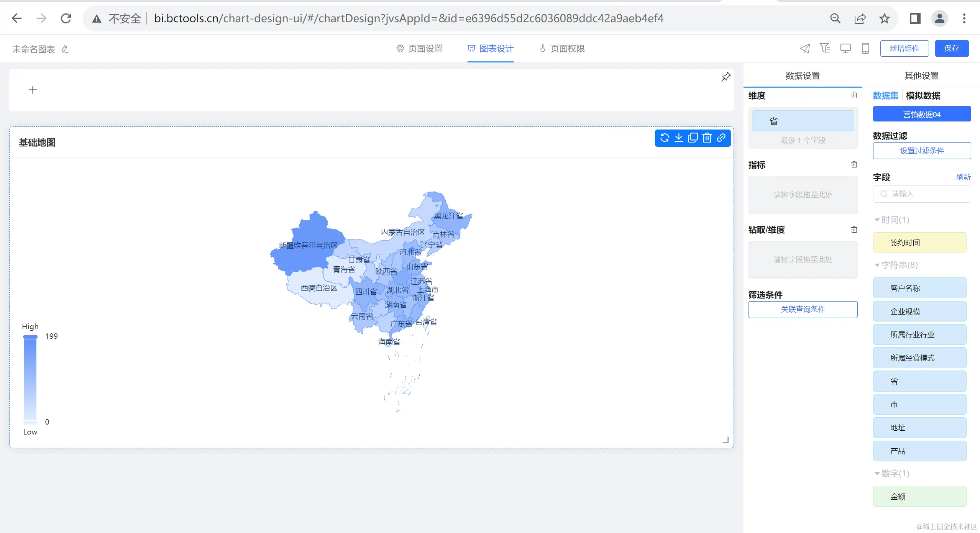The width and height of the screenshot is (980, 533).
Task: Delete the chart using trash icon
Action: [x=707, y=138]
